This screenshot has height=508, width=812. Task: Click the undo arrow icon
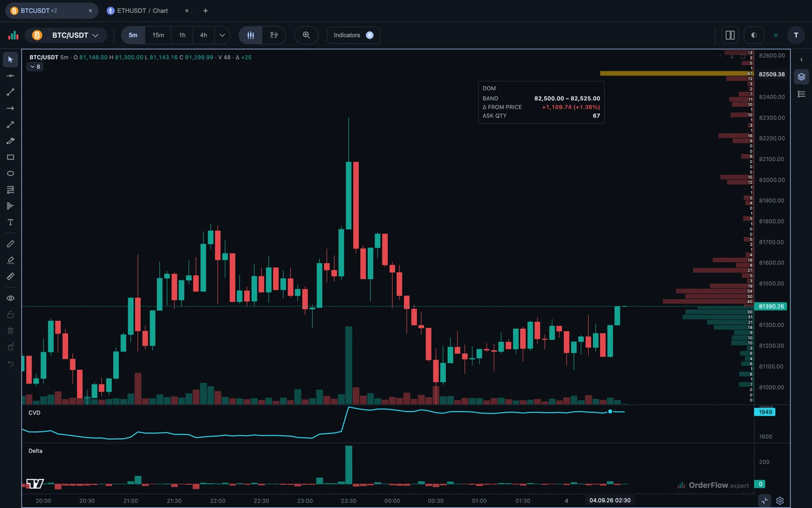(10, 363)
